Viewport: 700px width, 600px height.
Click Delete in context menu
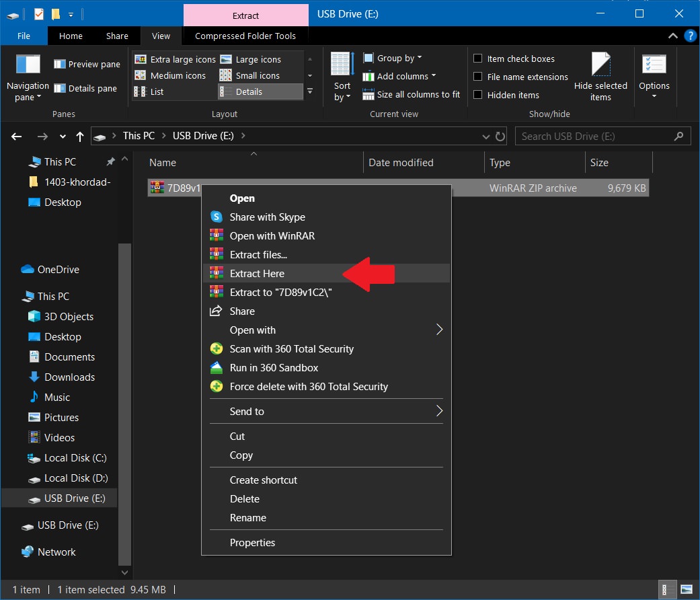point(326,498)
